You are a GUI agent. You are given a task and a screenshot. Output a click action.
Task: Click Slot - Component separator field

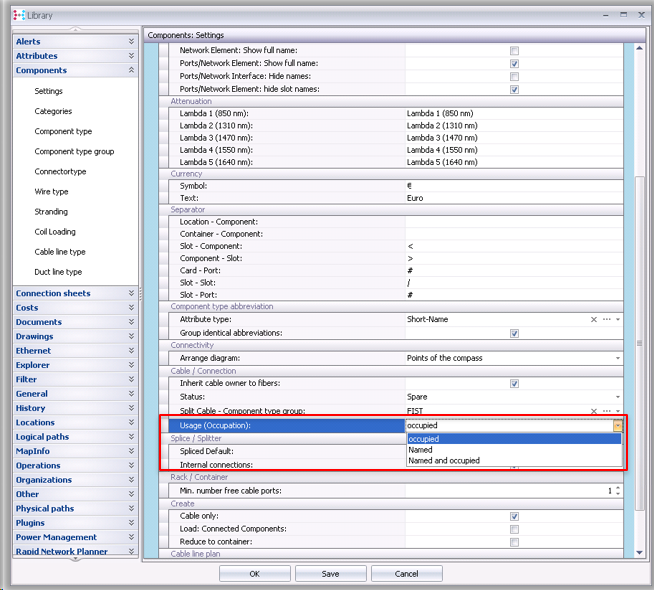tap(514, 246)
